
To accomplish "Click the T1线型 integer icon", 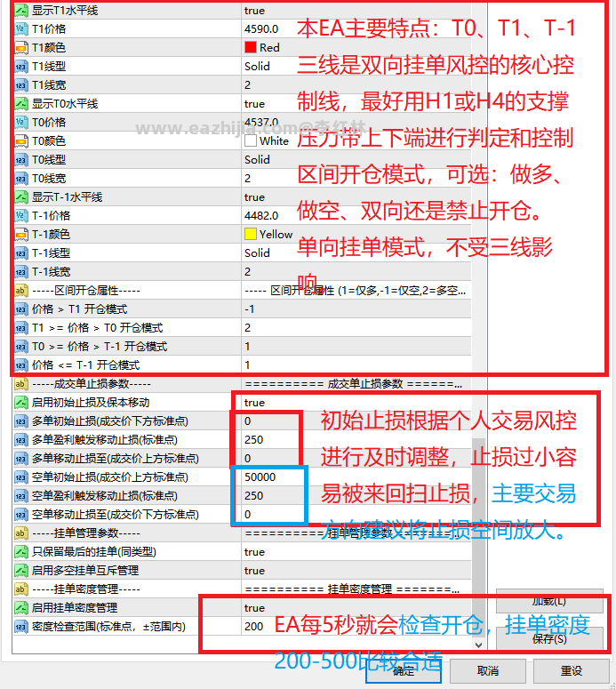I will (x=21, y=67).
